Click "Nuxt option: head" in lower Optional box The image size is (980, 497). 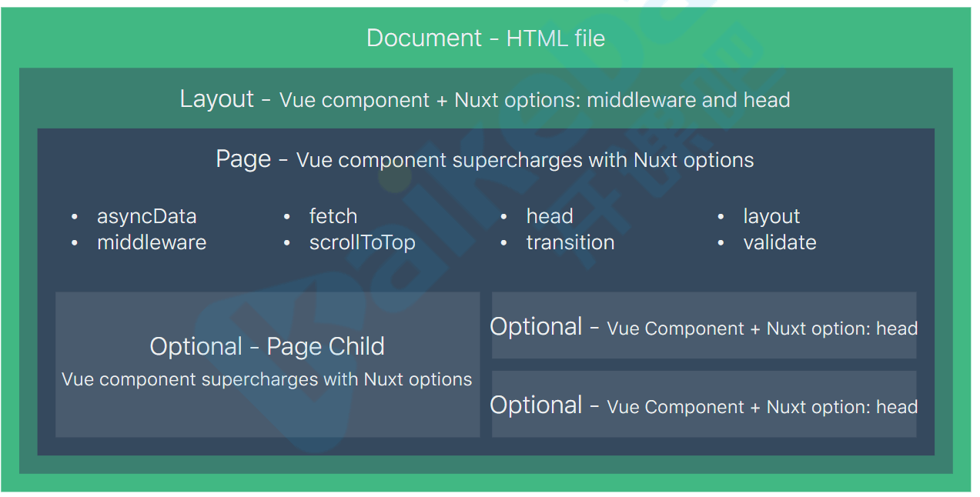coord(842,407)
